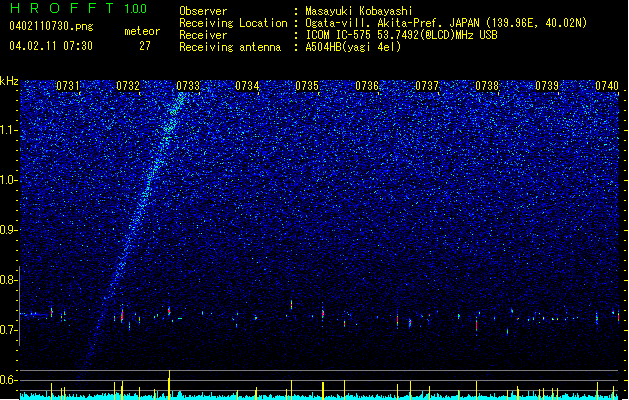Click the meteor count value 27
Screen dimensions: 629x400
(x=145, y=46)
